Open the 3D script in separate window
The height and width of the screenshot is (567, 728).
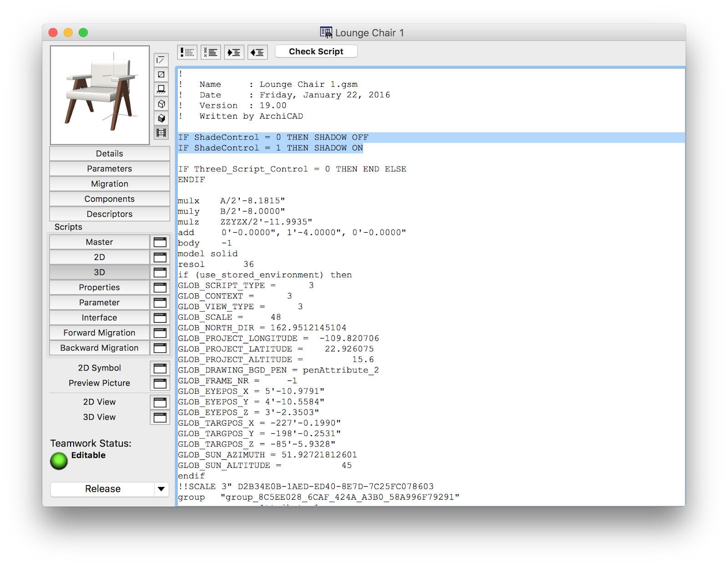(x=160, y=272)
